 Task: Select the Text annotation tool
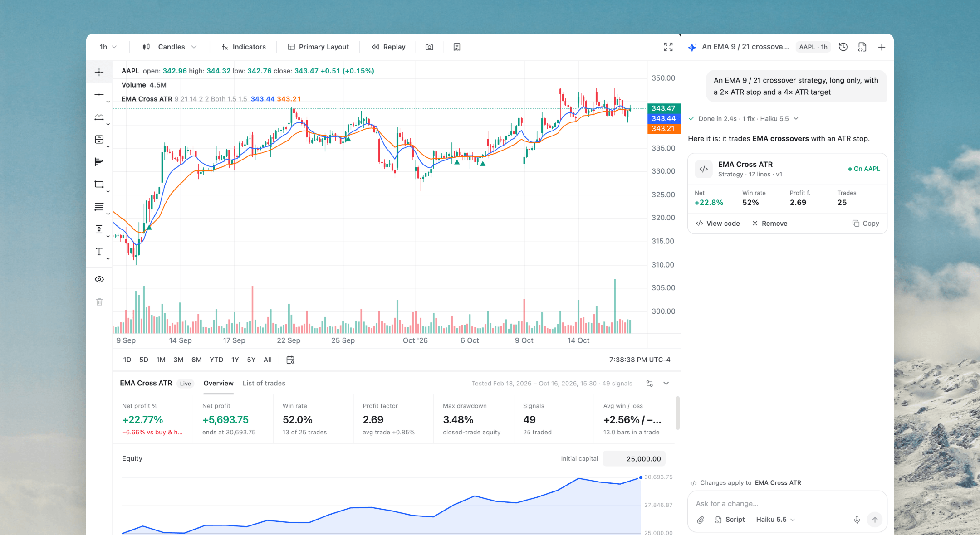coord(99,252)
